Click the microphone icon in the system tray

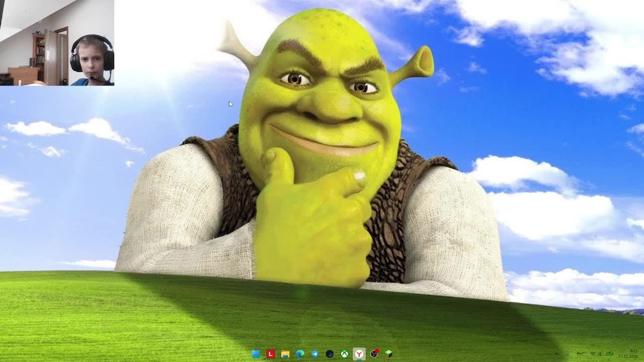568,354
